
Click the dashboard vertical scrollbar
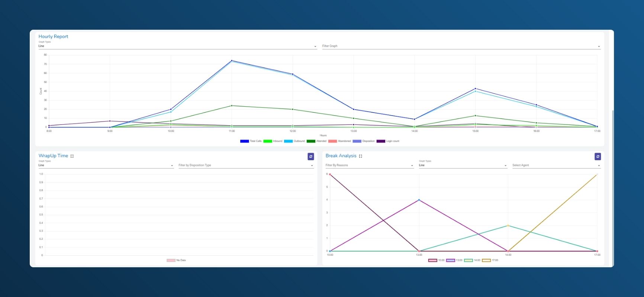point(613,188)
